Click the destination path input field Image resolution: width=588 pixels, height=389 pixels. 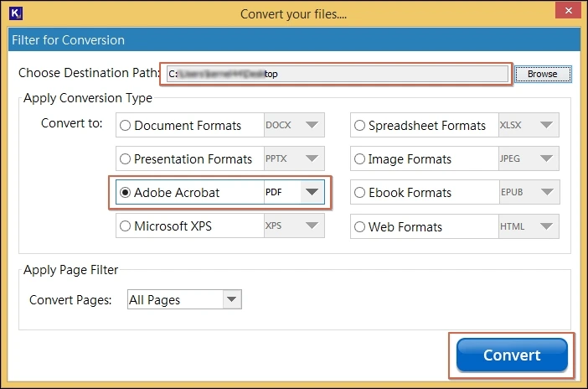[x=337, y=74]
